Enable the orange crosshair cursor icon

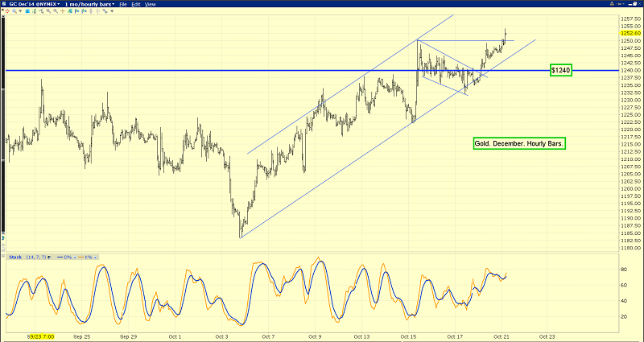63,11
